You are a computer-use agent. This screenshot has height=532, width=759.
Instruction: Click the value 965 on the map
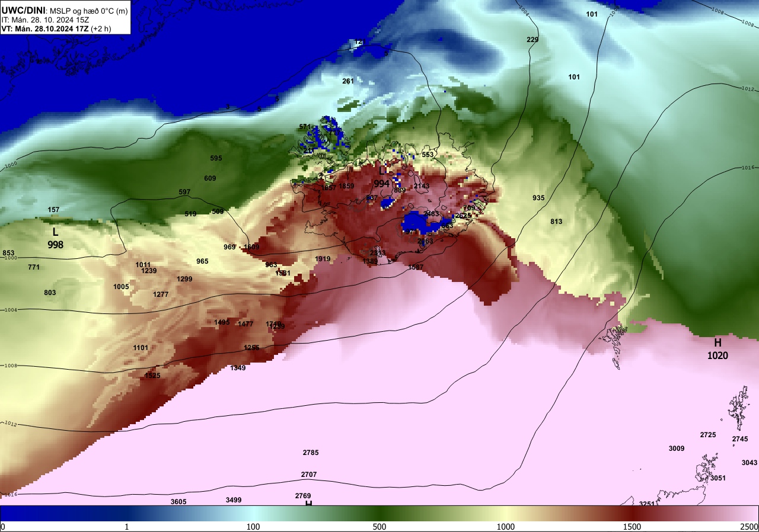[x=202, y=261]
